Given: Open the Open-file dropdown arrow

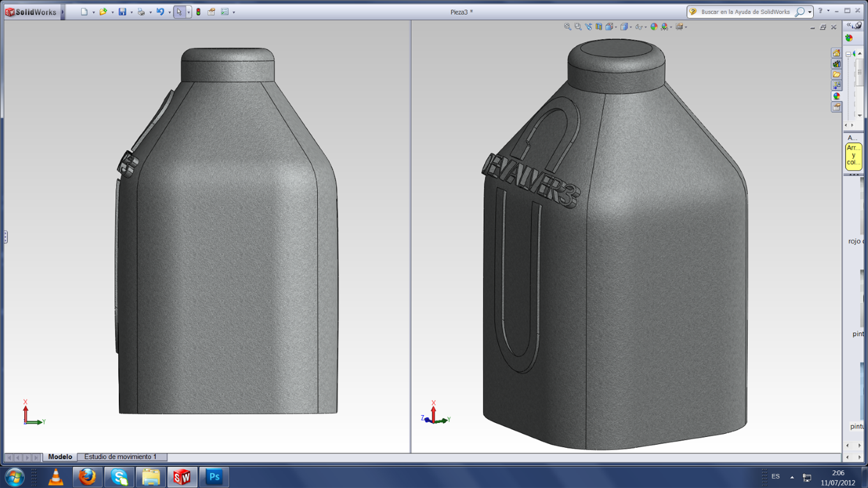Looking at the screenshot, I should click(112, 13).
